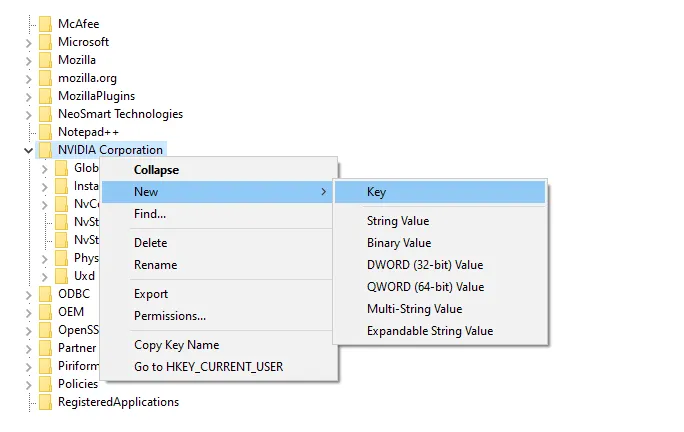This screenshot has width=684, height=432.
Task: Expand the MozillaPlugins registry key
Action: coord(28,97)
